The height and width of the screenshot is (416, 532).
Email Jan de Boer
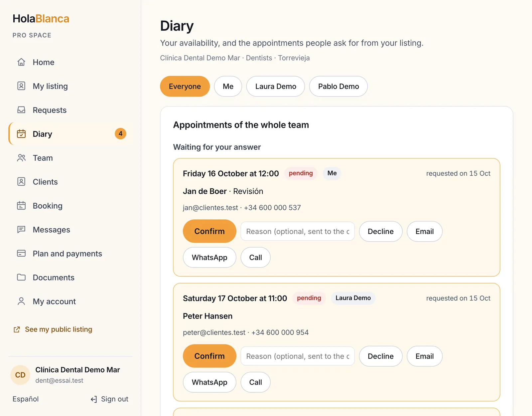click(425, 231)
